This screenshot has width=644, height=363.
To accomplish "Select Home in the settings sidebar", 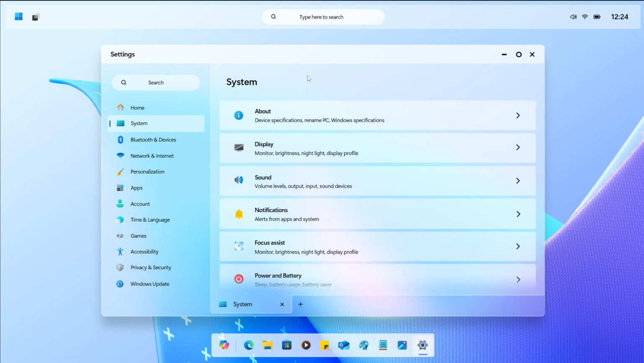I will pos(137,108).
